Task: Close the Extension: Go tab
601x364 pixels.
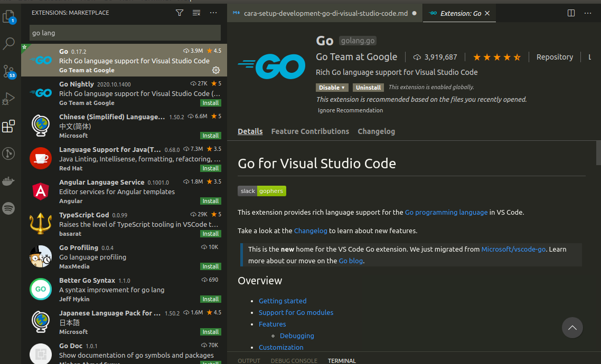Action: coord(487,13)
